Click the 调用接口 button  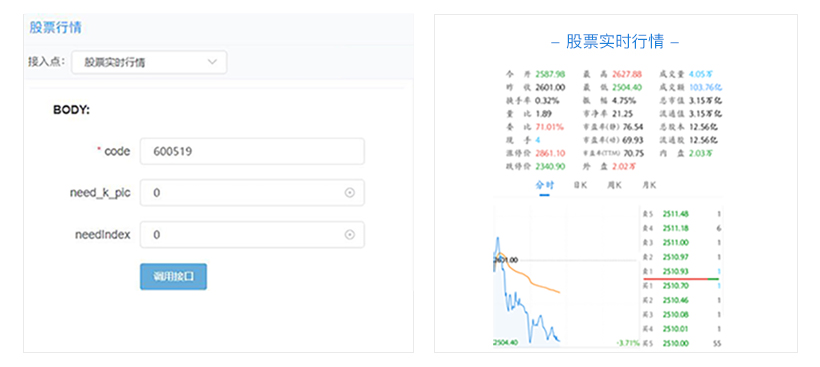click(x=173, y=277)
